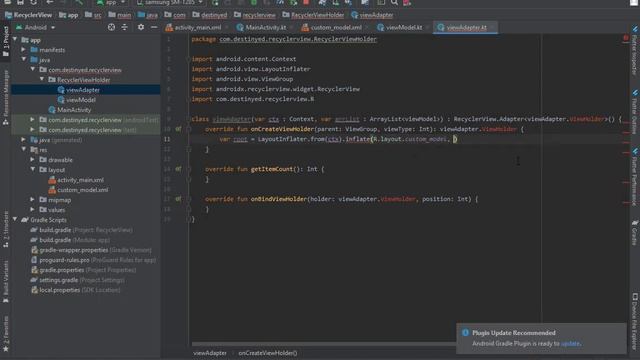Image resolution: width=640 pixels, height=360 pixels.
Task: Click the Scroll from Source target icon
Action: 111,27
